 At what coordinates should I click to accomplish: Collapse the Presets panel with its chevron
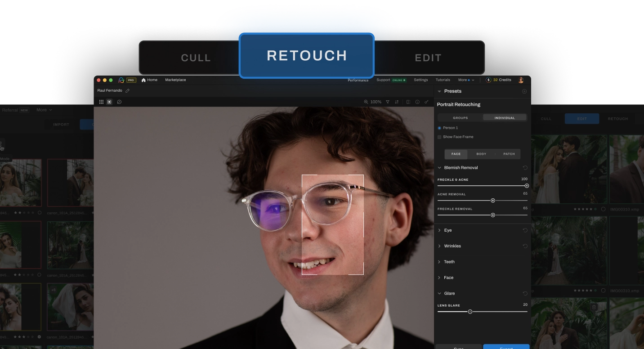(439, 91)
